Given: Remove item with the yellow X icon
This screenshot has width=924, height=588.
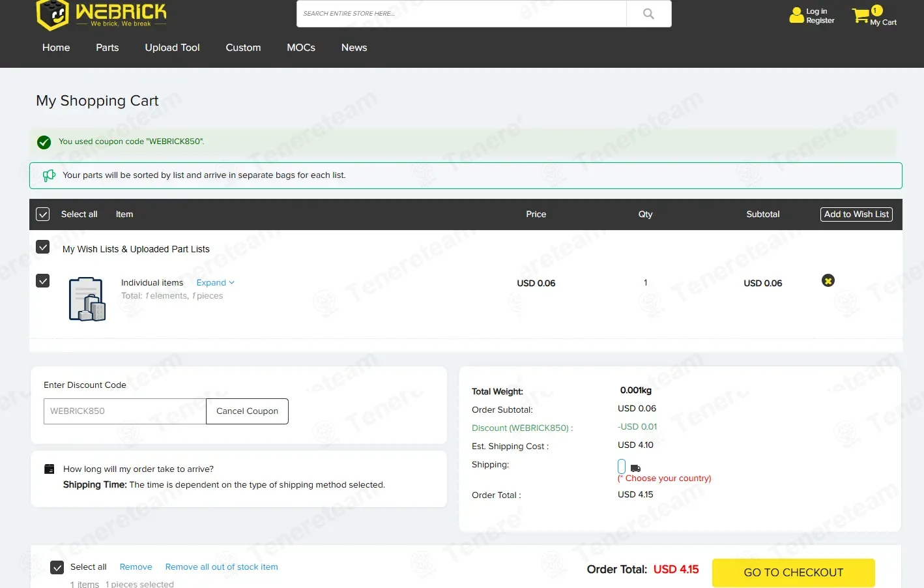Looking at the screenshot, I should pos(828,281).
